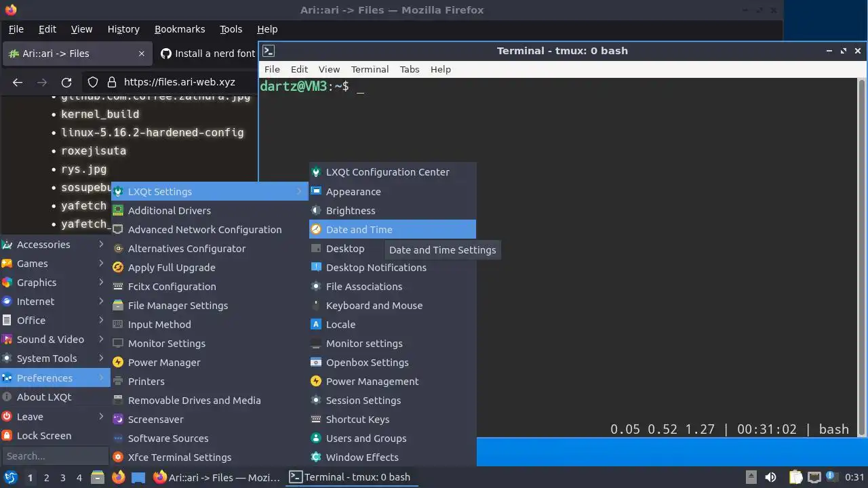Open Appearance settings from the submenu

(x=392, y=192)
